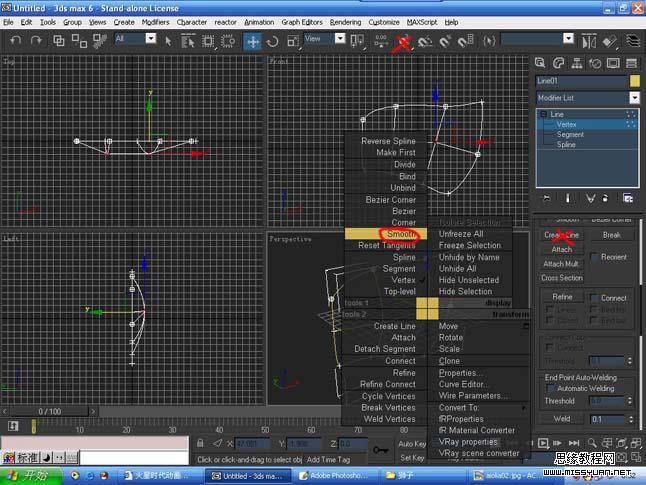Click the 0 / 100 time slider
Viewport: 646px width, 485px height.
[x=49, y=411]
